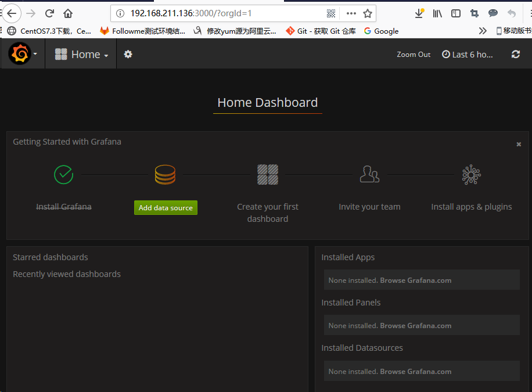The height and width of the screenshot is (392, 532).
Task: Click the database data source icon
Action: point(165,174)
